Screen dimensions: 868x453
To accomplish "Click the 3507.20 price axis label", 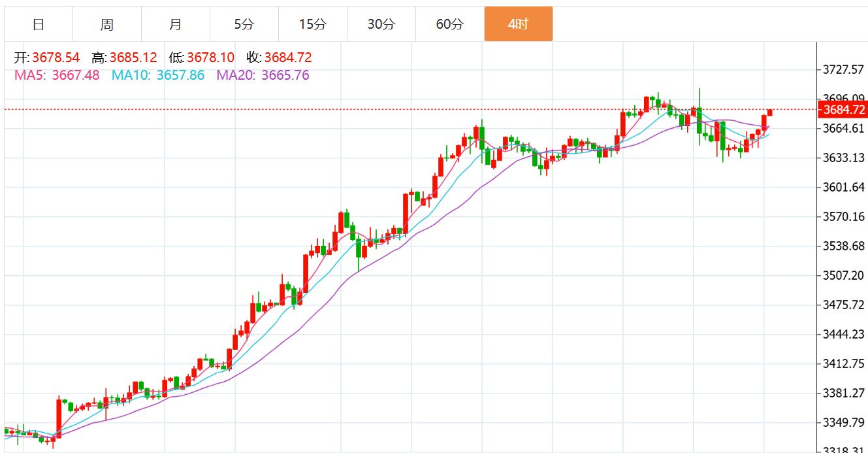I will click(844, 275).
